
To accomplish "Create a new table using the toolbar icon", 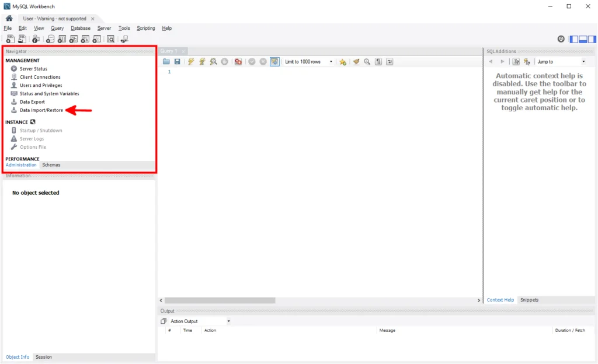I will click(x=62, y=38).
